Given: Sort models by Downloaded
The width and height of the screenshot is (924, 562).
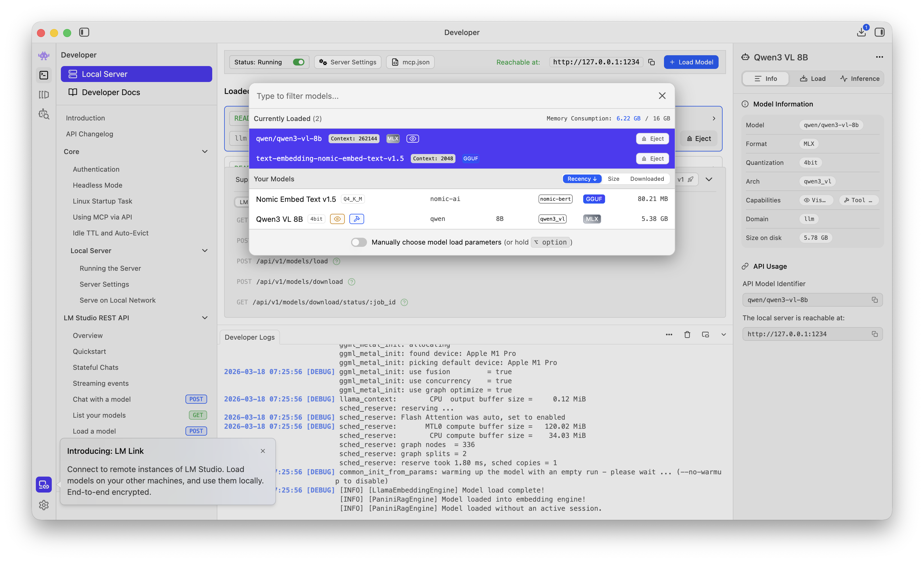Looking at the screenshot, I should [x=647, y=179].
